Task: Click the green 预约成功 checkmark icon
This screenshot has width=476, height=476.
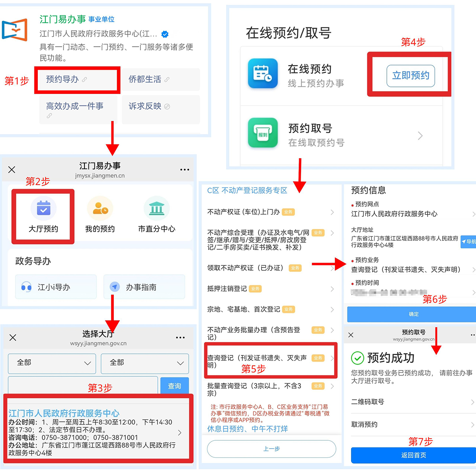Action: click(x=358, y=358)
